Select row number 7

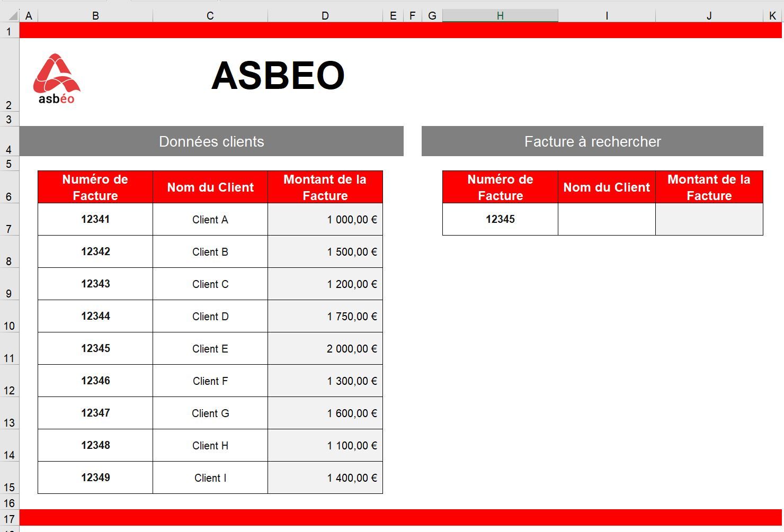coord(9,229)
